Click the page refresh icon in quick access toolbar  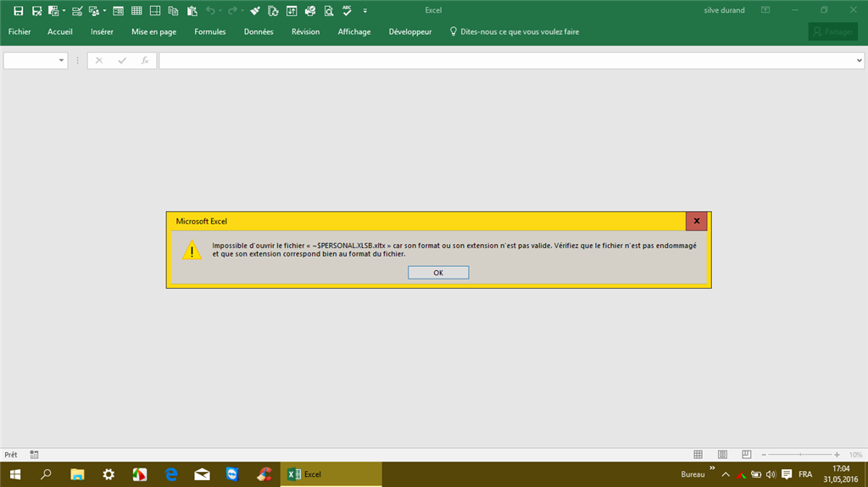(x=273, y=10)
